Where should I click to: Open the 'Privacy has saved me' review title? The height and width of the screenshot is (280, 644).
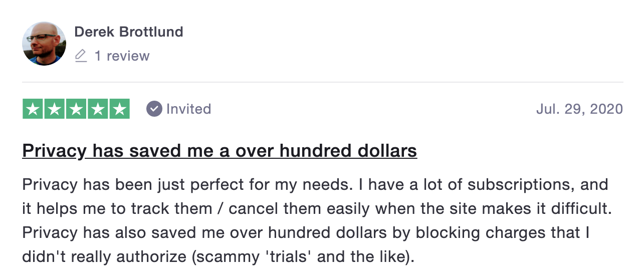click(220, 151)
